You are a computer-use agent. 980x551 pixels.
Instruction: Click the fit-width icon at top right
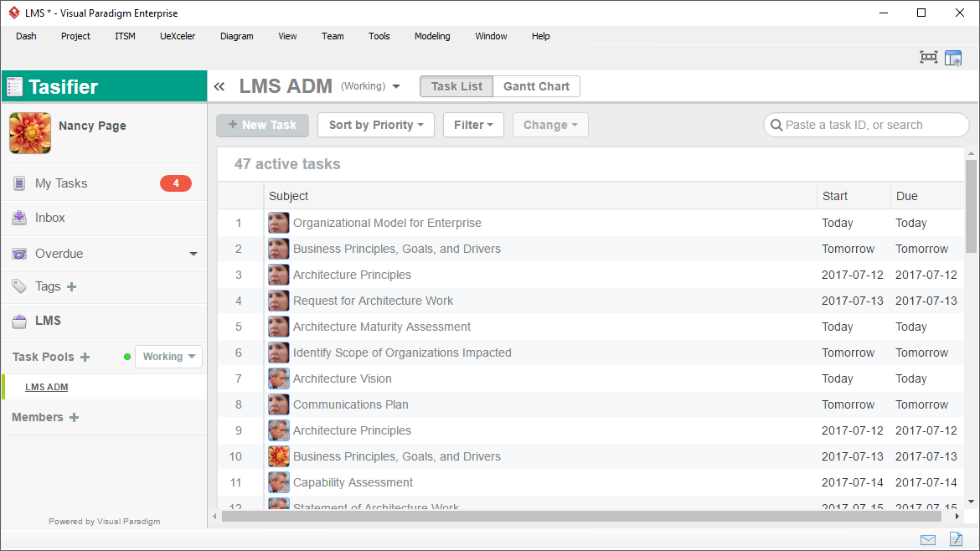click(929, 58)
